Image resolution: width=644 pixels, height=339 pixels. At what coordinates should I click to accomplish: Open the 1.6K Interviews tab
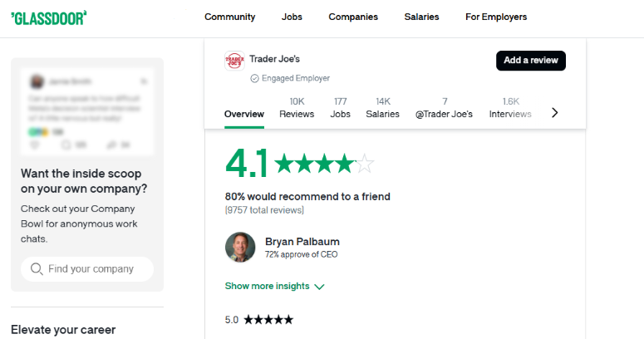510,108
